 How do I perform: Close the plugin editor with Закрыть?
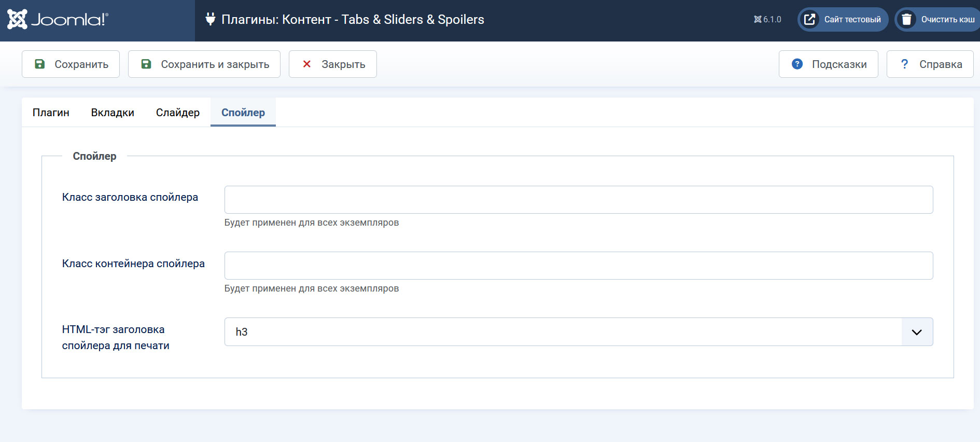pyautogui.click(x=333, y=64)
